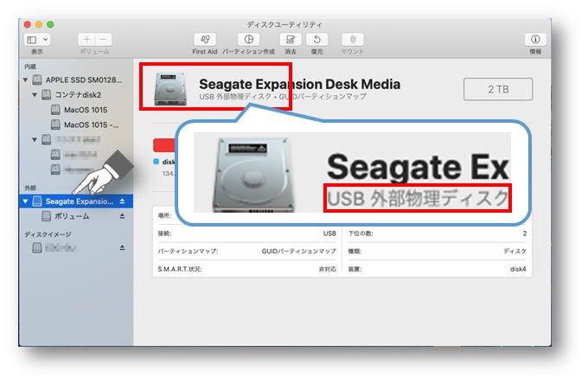Open the partition creation (パーティション作成) tool
Screen dimensions: 588x383
tap(249, 40)
